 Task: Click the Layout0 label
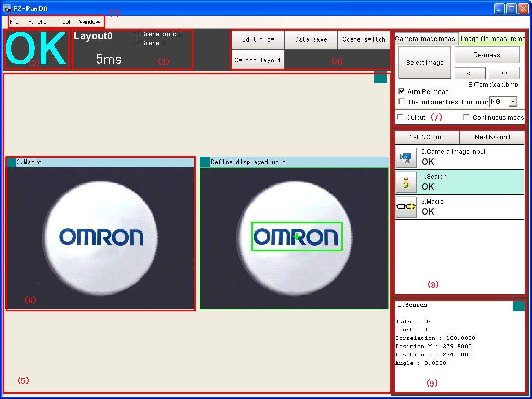pyautogui.click(x=94, y=36)
